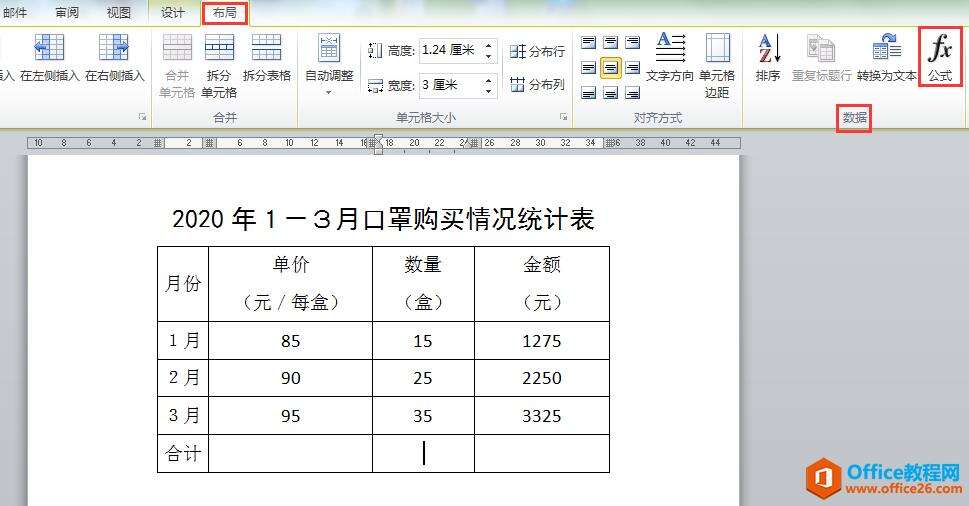Select align bottom right icon

point(632,93)
